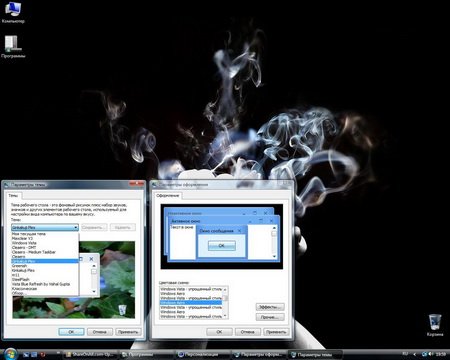This screenshot has height=360, width=450.
Task: Switch to Программы taskbar window
Action: click(x=146, y=354)
